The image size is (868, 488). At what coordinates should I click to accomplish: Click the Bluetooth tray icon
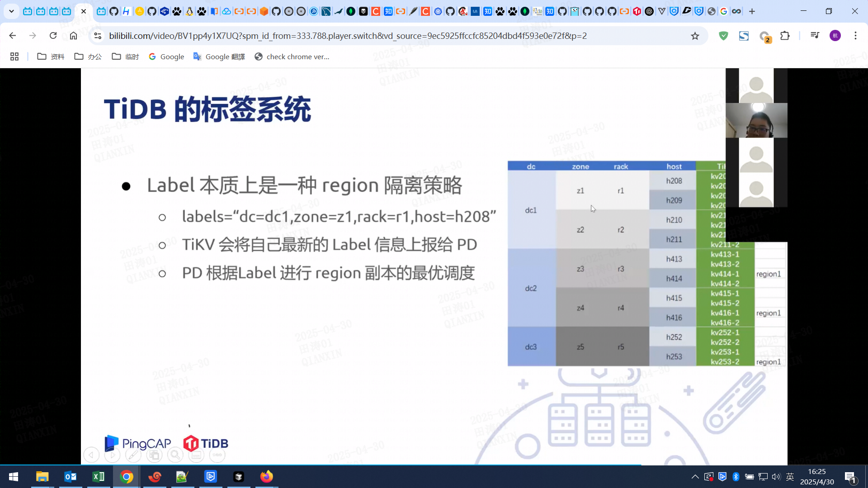[736, 477]
